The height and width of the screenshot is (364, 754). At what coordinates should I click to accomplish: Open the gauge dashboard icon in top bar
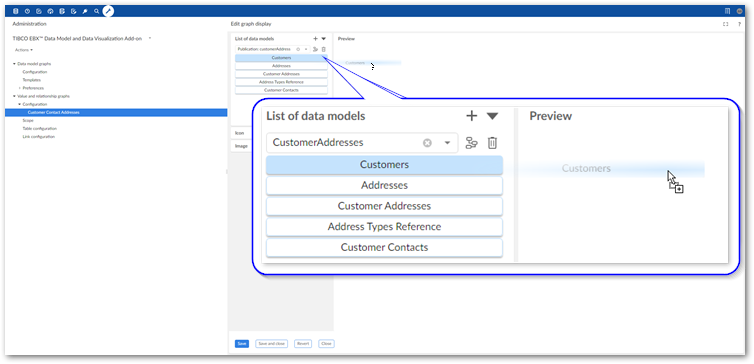tap(50, 11)
